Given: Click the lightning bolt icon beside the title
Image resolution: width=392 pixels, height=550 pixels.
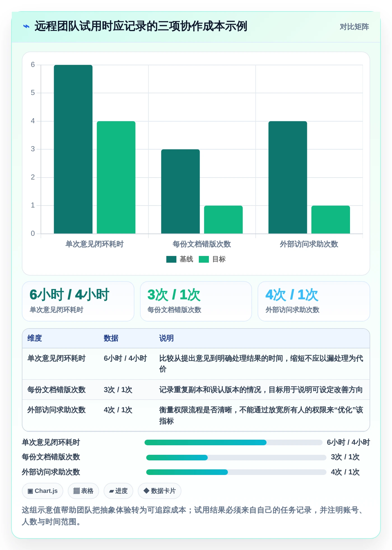Looking at the screenshot, I should click(x=26, y=27).
